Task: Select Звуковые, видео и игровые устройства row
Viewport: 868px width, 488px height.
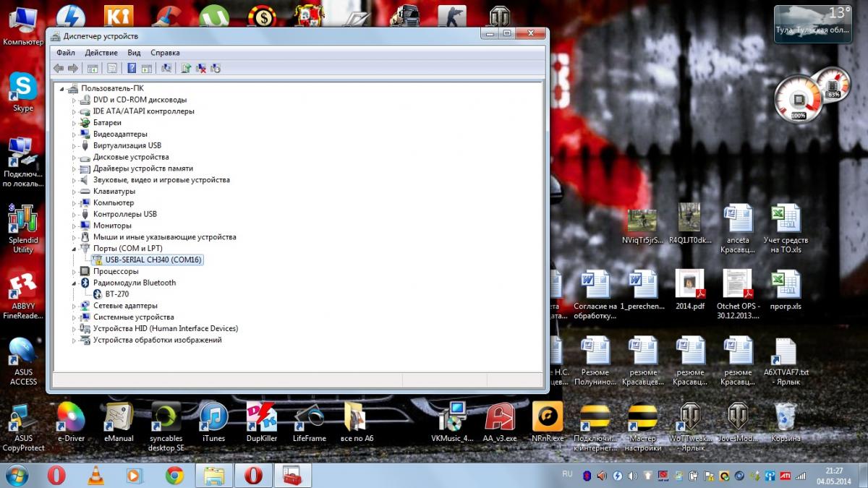Action: click(x=161, y=180)
